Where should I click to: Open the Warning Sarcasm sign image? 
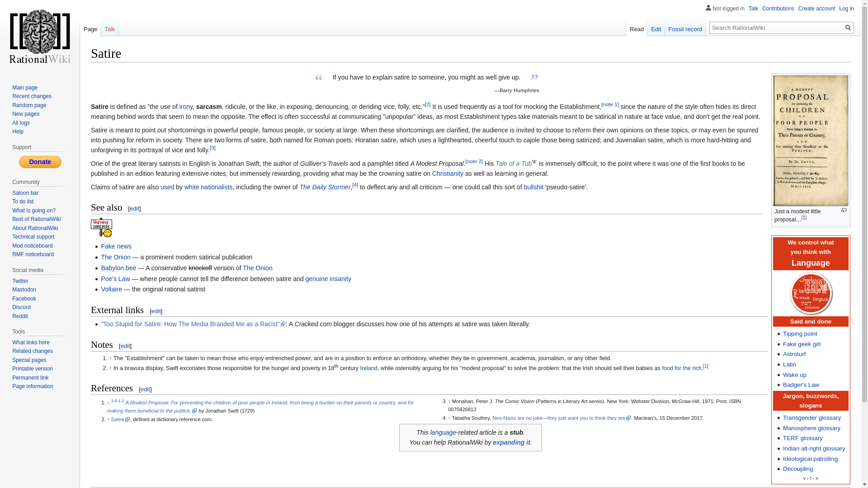pos(101,228)
